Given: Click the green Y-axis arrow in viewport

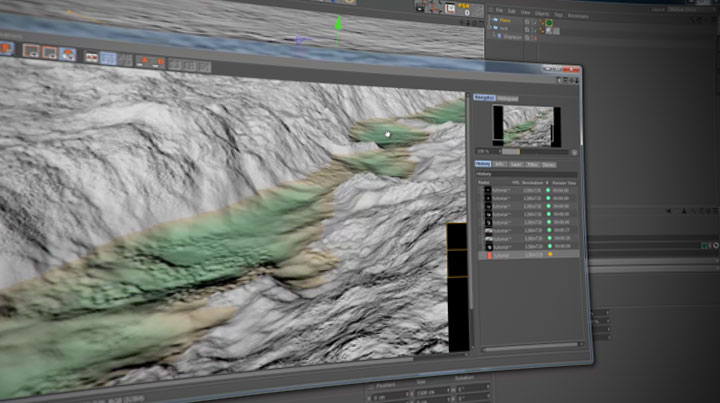Looking at the screenshot, I should [x=338, y=24].
